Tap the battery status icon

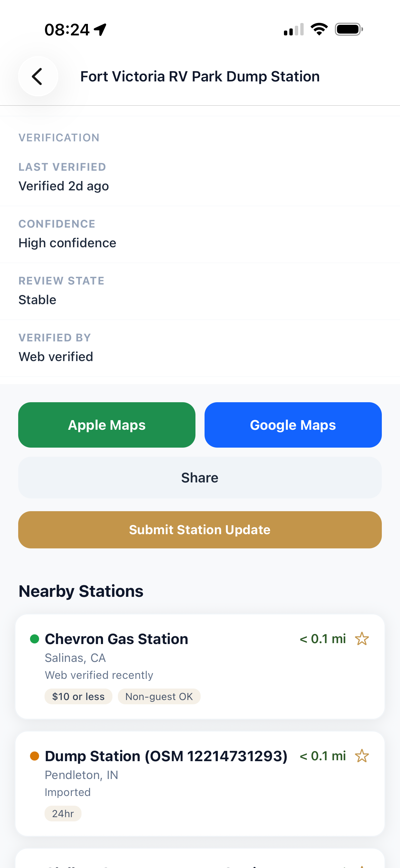[349, 29]
